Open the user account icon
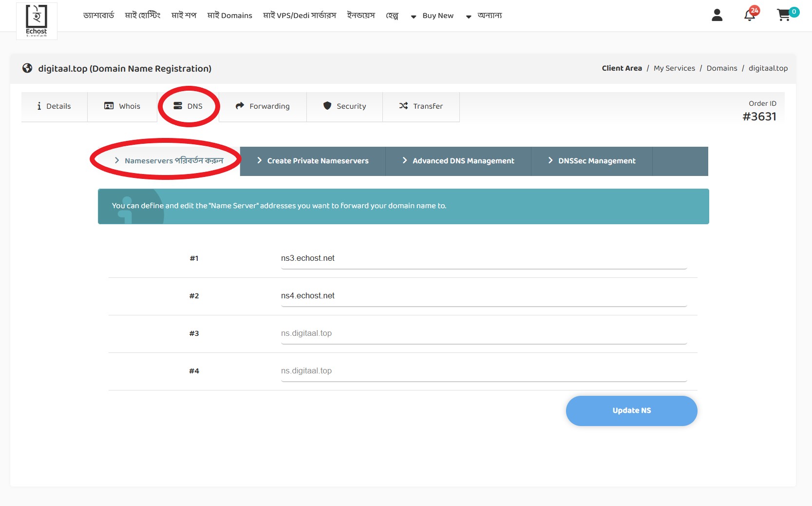The image size is (812, 506). [717, 15]
